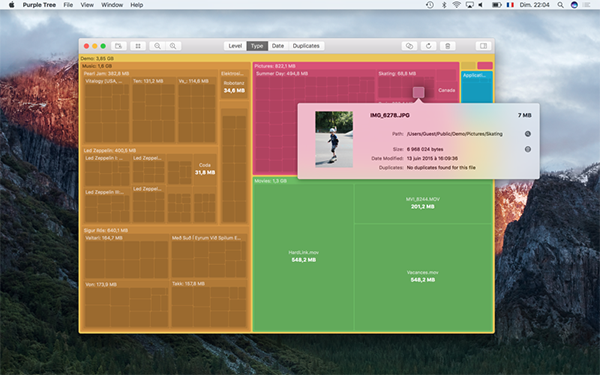Open the Wi-Fi menu bar icon
Viewport: 600px width, 375px height.
pyautogui.click(x=456, y=5)
